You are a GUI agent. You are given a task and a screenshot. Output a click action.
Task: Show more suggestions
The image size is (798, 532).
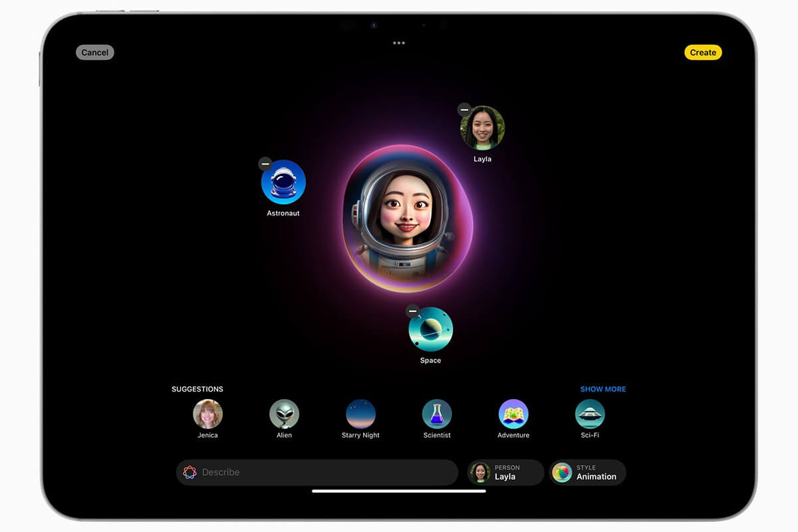[602, 389]
